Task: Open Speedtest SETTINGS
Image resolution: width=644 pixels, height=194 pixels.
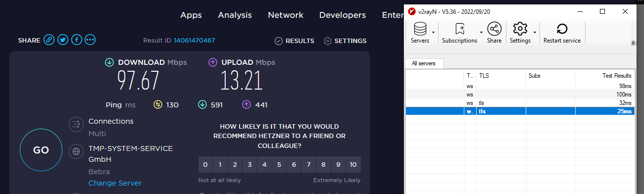Action: [x=345, y=41]
